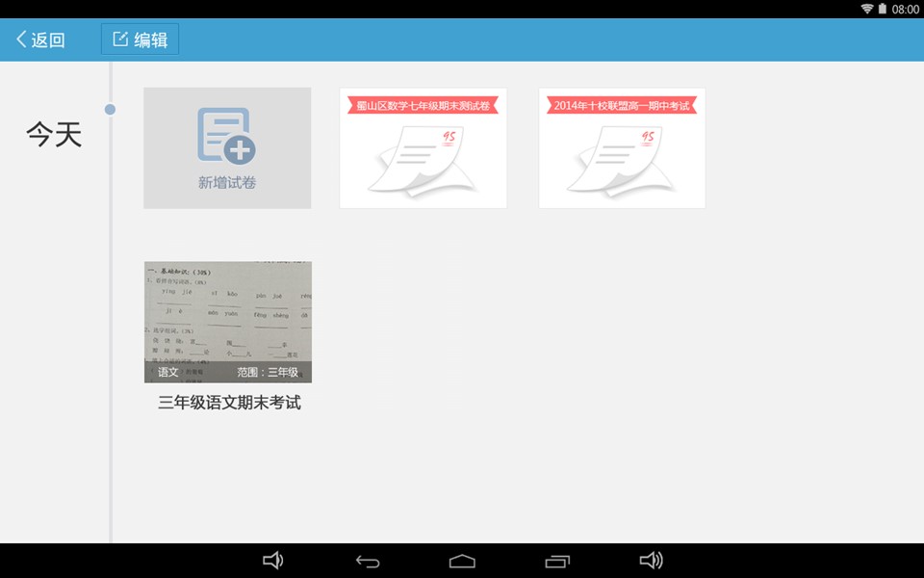This screenshot has height=578, width=924.
Task: Tap the 范围：三年级 label
Action: click(x=268, y=372)
